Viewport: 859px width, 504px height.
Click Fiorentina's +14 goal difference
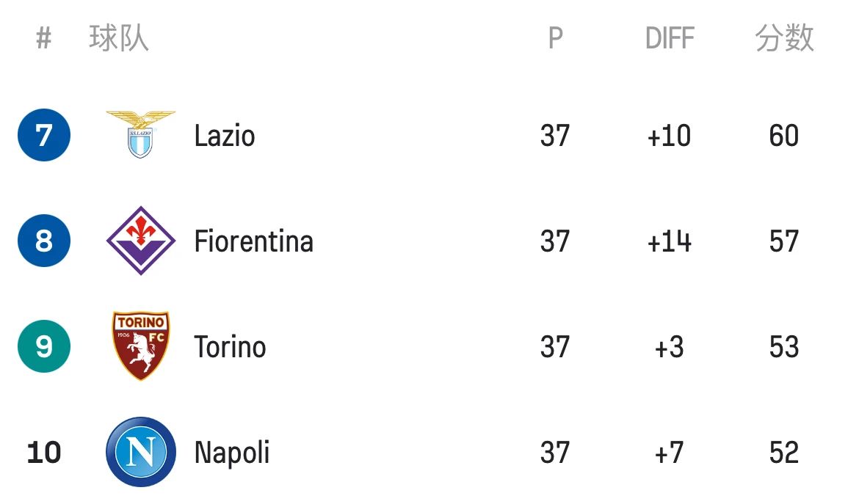670,241
